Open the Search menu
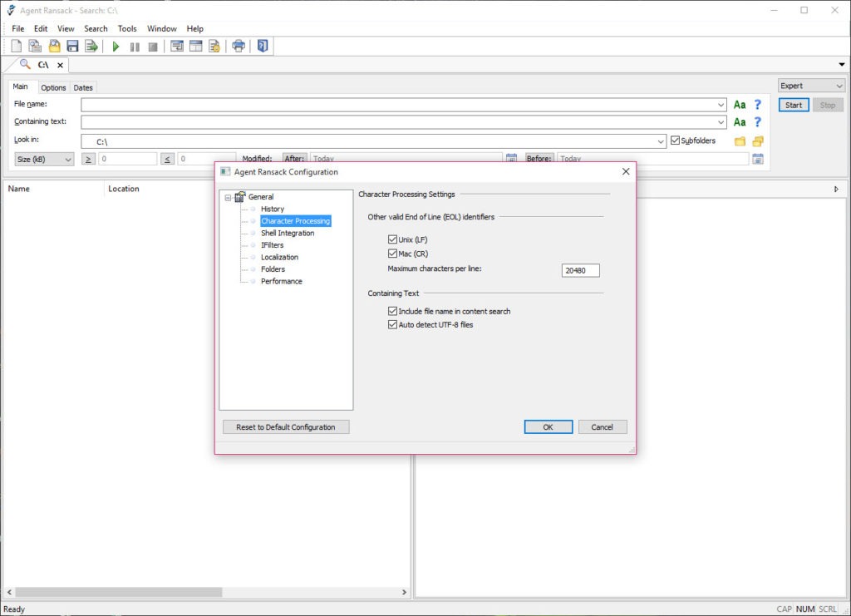 [x=96, y=29]
